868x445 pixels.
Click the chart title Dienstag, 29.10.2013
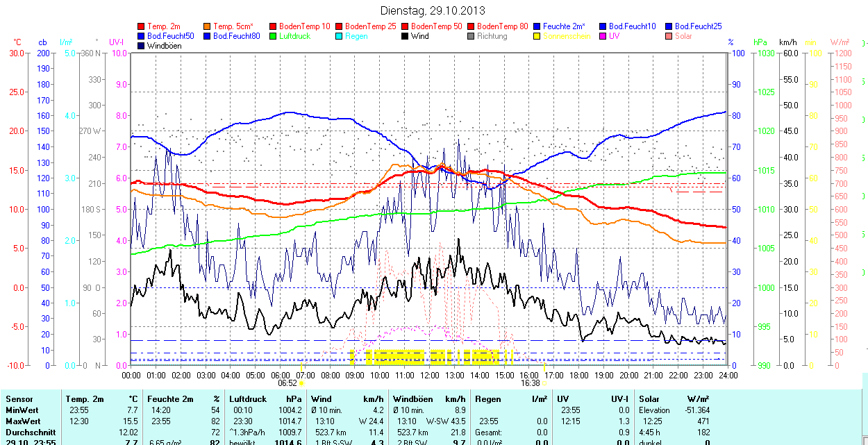[433, 11]
